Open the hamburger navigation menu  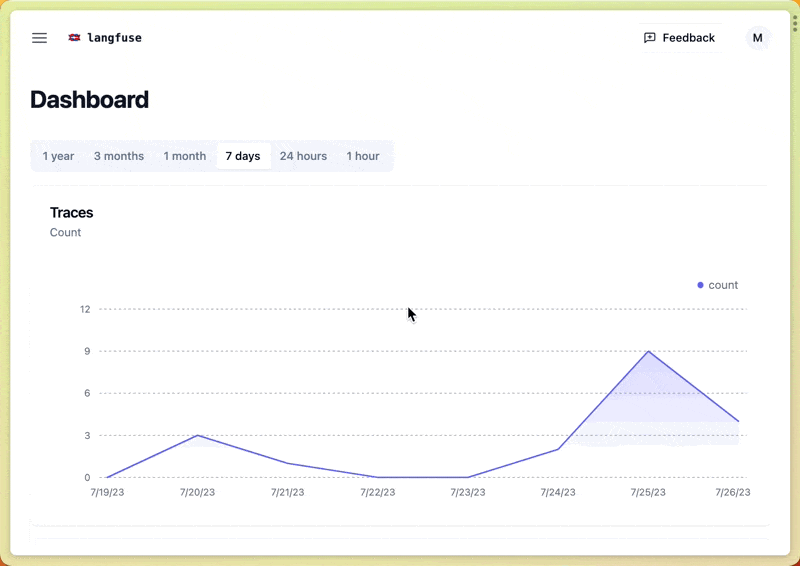[39, 38]
